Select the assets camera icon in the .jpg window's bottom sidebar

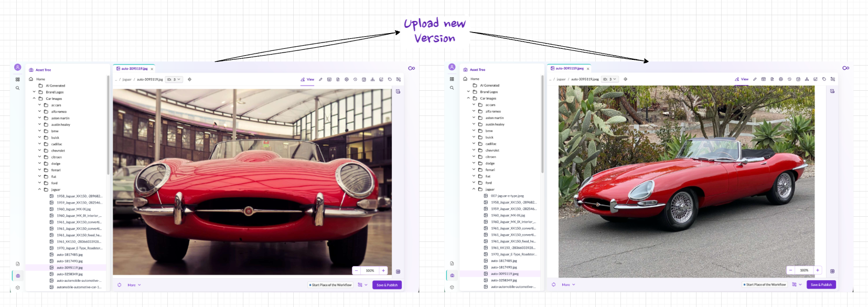[18, 276]
